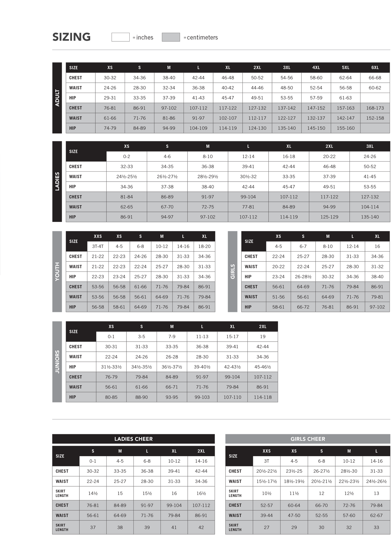Click the vertical LADIES section label
The image size is (392, 536).
pyautogui.click(x=57, y=181)
